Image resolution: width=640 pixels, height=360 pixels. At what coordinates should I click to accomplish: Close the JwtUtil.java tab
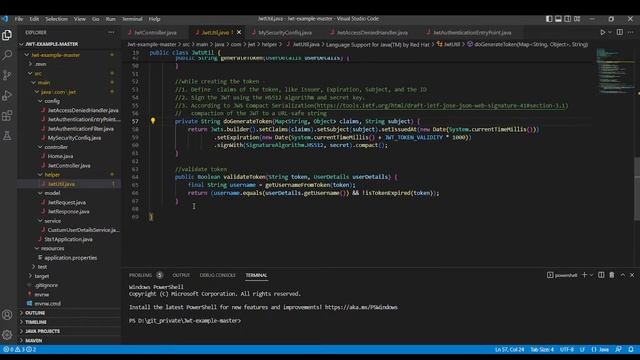pyautogui.click(x=239, y=32)
